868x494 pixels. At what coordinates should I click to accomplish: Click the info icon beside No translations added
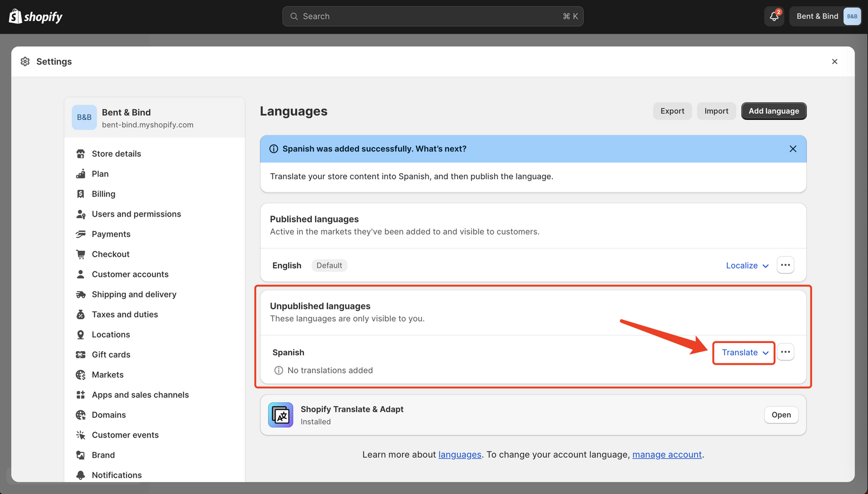click(279, 370)
